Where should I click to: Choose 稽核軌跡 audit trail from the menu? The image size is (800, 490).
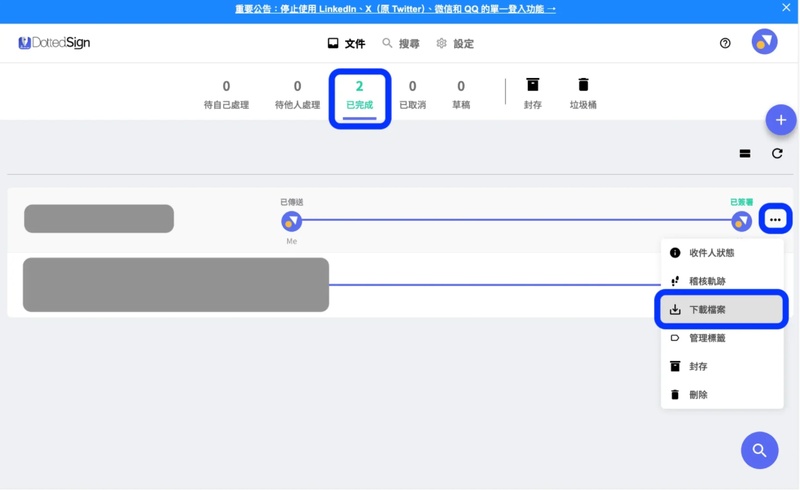click(722, 281)
